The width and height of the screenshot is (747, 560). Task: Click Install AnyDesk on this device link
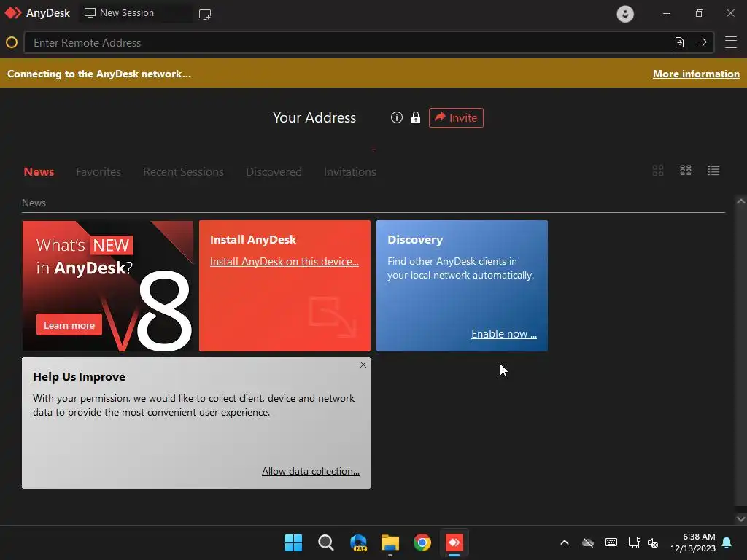click(x=285, y=262)
